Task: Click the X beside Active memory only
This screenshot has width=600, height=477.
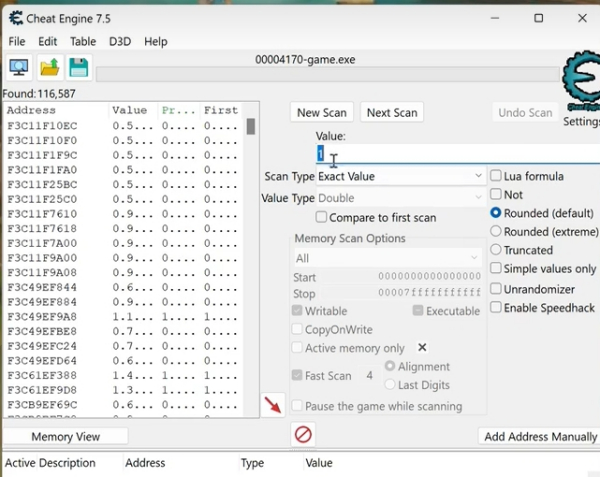Action: 422,347
